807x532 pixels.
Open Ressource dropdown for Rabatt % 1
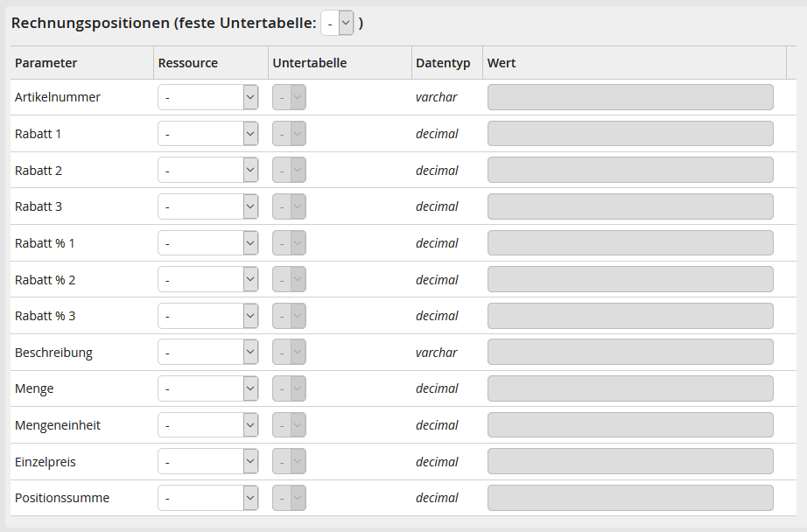208,243
